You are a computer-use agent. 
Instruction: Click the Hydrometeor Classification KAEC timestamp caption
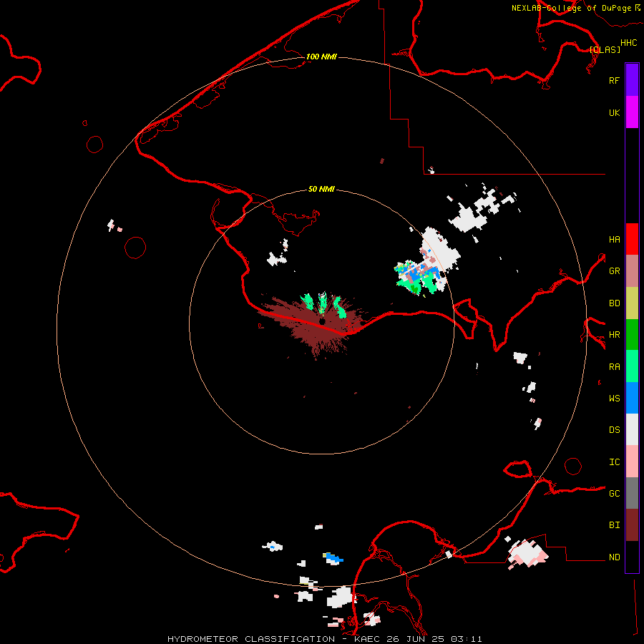tap(324, 639)
